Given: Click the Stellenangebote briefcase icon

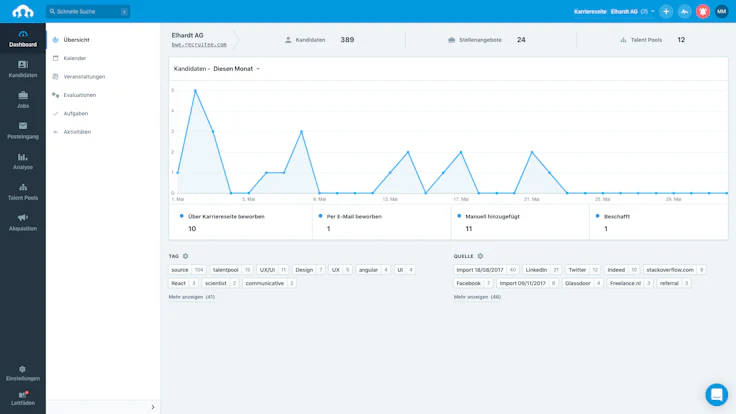Looking at the screenshot, I should (452, 40).
